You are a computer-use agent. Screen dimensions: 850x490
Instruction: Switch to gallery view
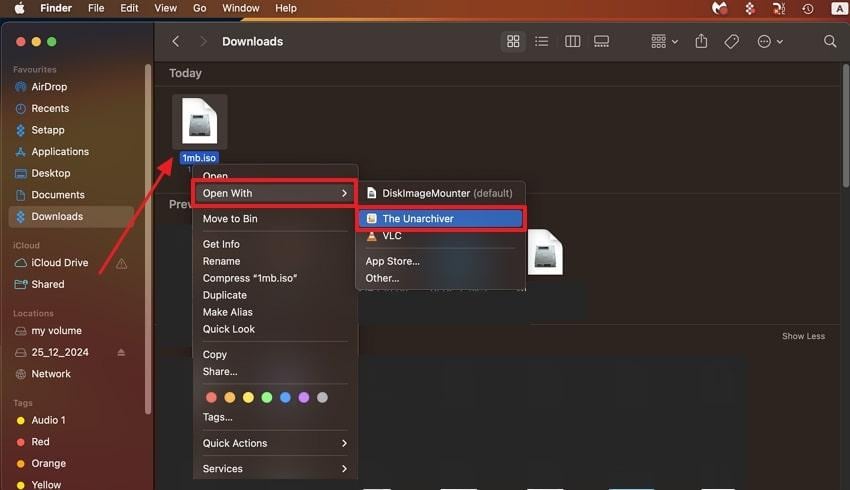601,41
